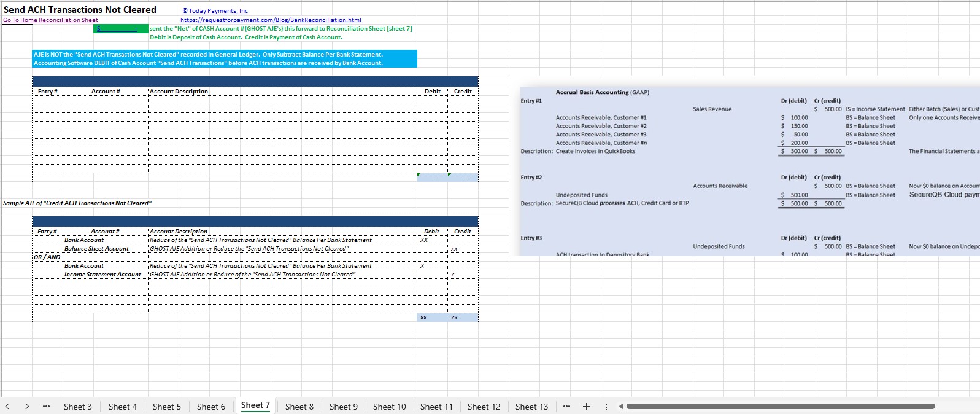Click Create Invoices in QuickBooks description
The image size is (980, 414).
pyautogui.click(x=595, y=151)
